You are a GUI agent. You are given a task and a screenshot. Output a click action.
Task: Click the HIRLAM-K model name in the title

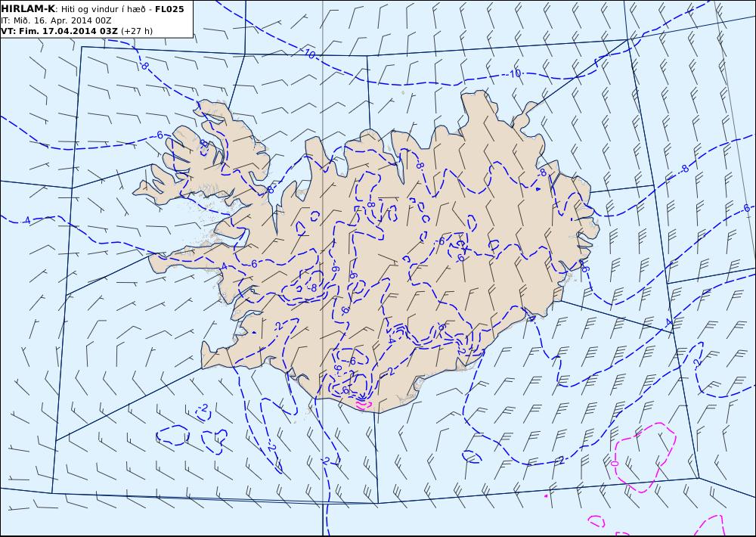28,9
